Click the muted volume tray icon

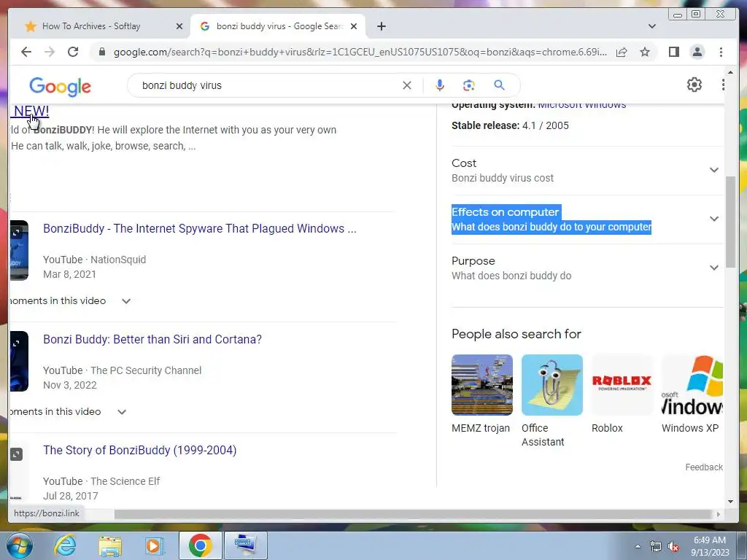(673, 547)
